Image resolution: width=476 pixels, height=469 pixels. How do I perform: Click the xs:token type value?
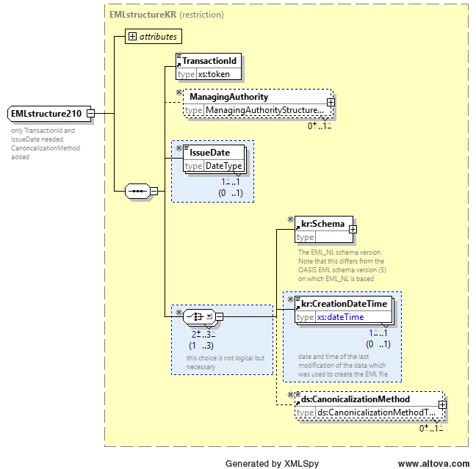tap(214, 74)
